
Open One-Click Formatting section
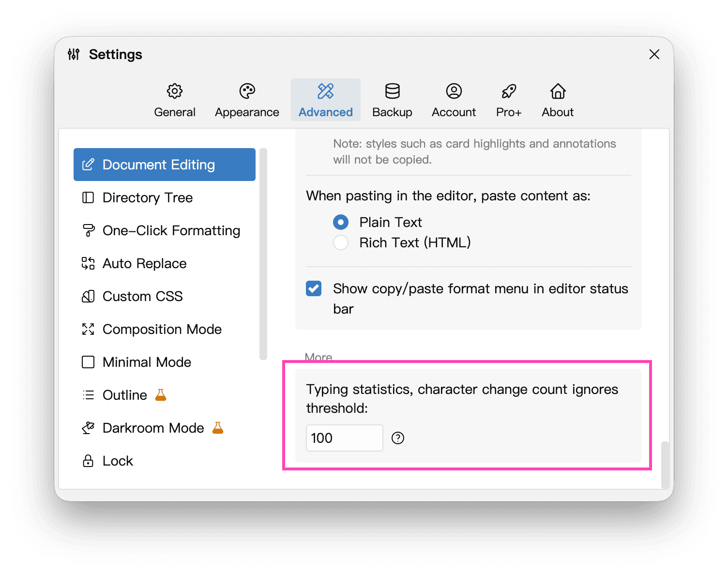click(x=171, y=230)
